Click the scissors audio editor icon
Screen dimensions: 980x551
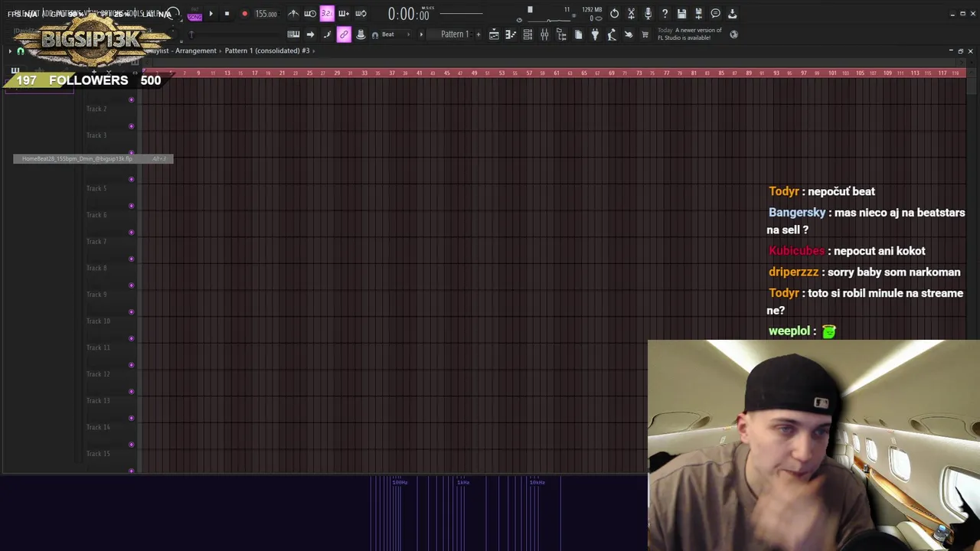[631, 14]
